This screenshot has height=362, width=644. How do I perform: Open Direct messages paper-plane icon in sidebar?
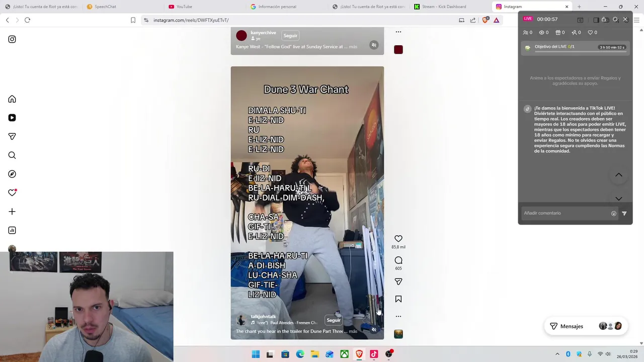pos(12,136)
